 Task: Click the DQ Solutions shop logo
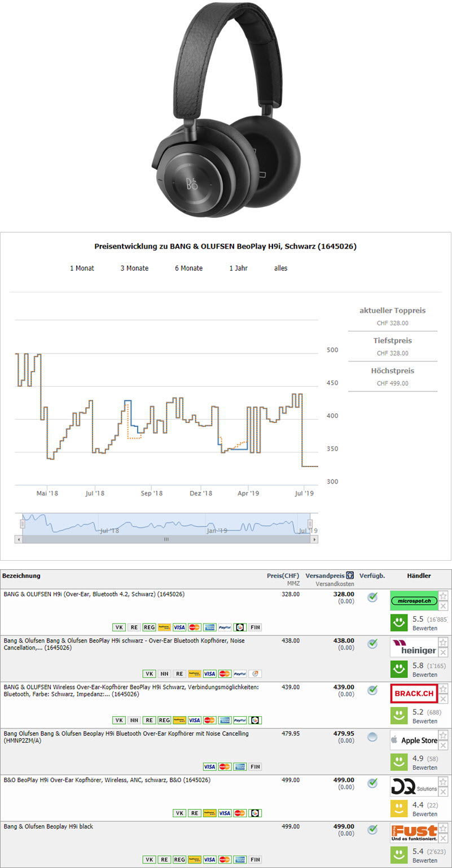point(414,786)
